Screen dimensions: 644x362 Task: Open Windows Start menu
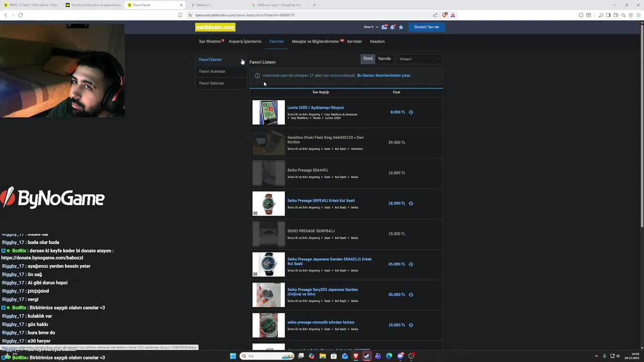[233, 356]
